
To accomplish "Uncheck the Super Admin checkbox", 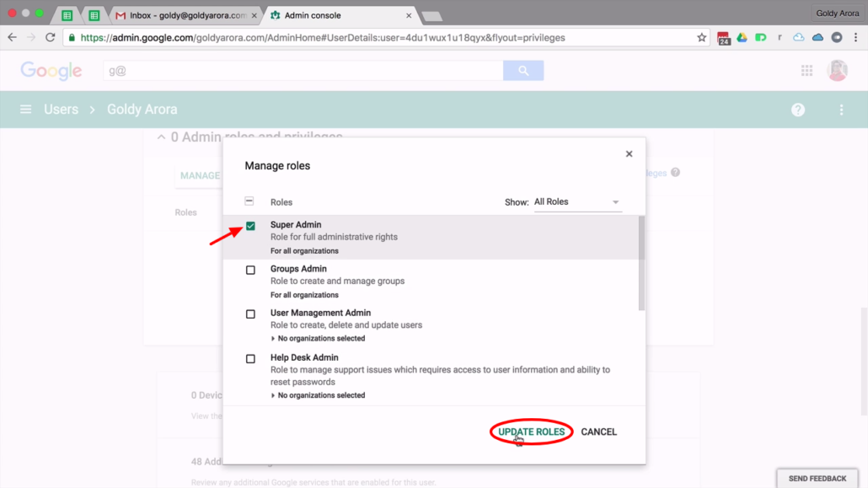I will pyautogui.click(x=251, y=226).
